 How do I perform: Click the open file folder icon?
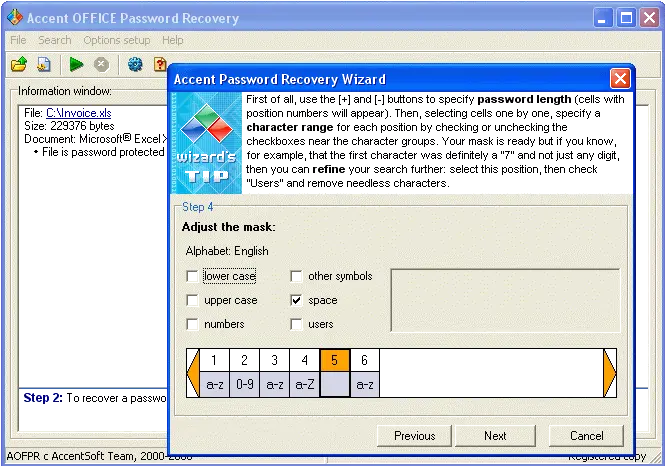19,64
